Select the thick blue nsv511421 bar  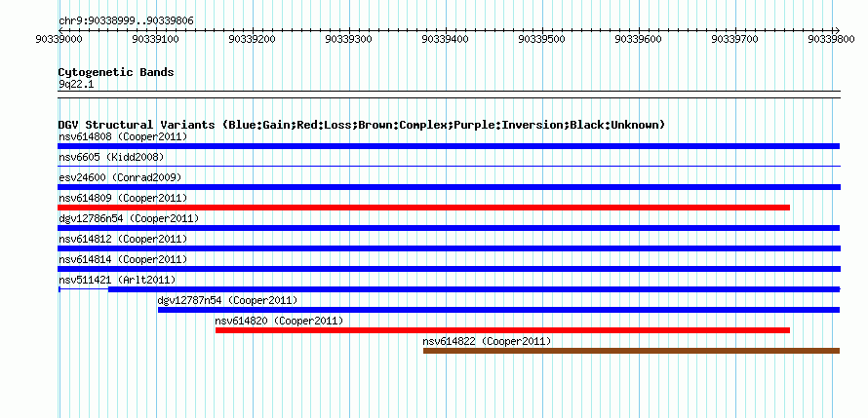pyautogui.click(x=474, y=289)
